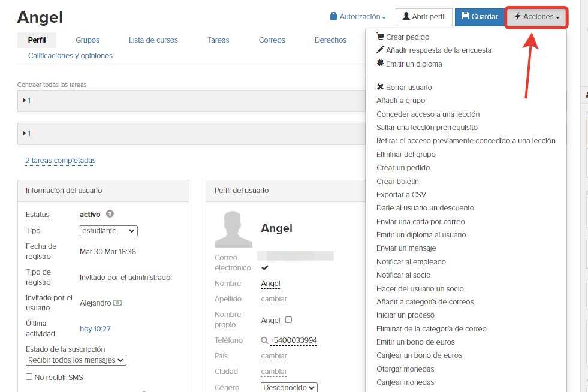
Task: Choose Añadir a categoría de correos
Action: [x=425, y=302]
